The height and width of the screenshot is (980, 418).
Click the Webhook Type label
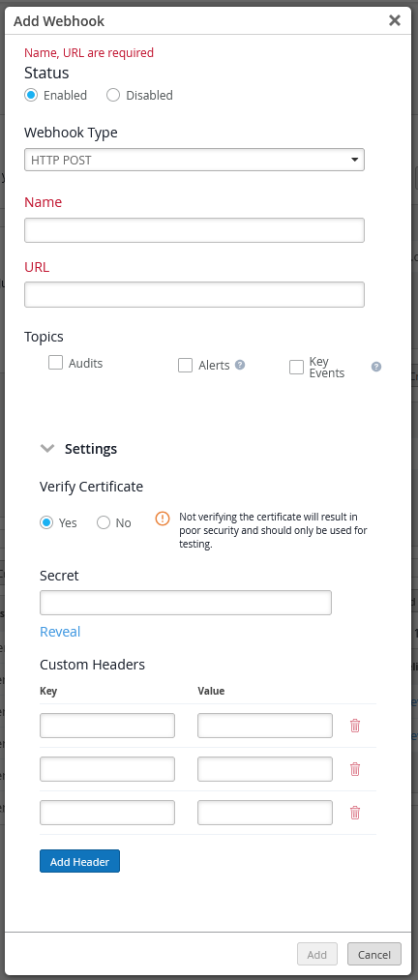(71, 132)
